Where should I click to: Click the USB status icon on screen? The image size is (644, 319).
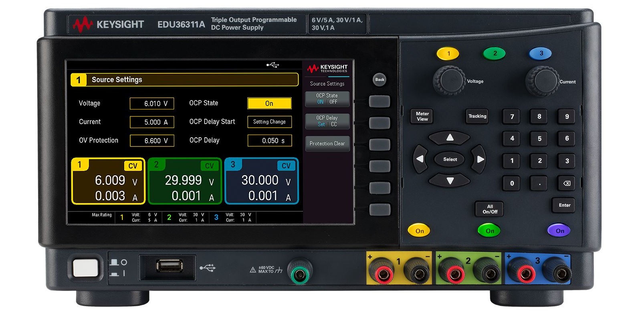[x=273, y=65]
